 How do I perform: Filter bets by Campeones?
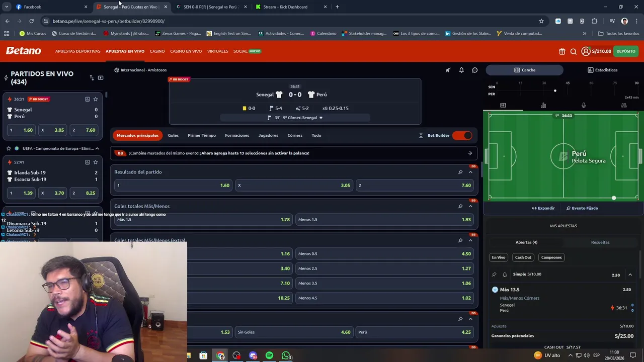[x=551, y=257]
